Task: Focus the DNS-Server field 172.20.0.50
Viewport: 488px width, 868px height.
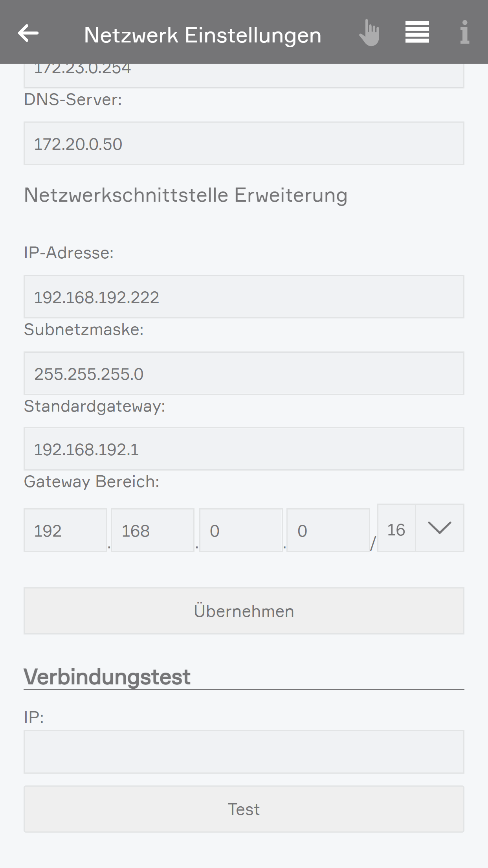Action: pyautogui.click(x=244, y=143)
